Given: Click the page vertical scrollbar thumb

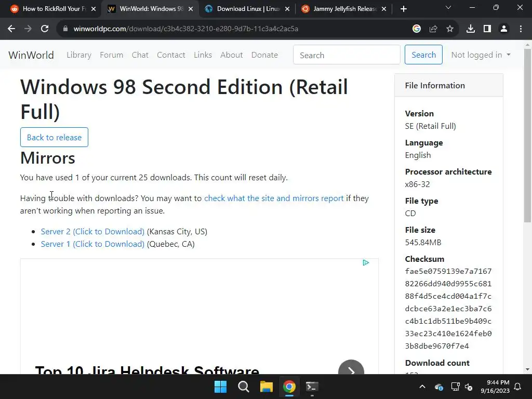Looking at the screenshot, I should (528, 136).
